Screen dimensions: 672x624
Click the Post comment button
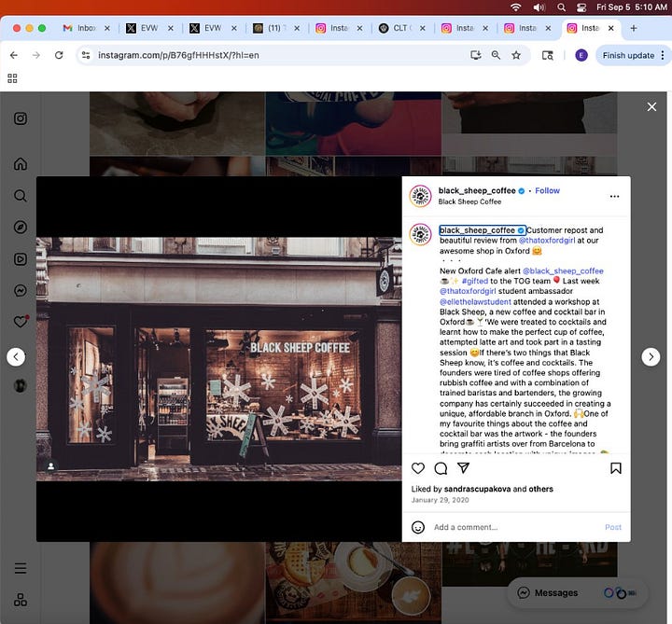click(x=613, y=527)
